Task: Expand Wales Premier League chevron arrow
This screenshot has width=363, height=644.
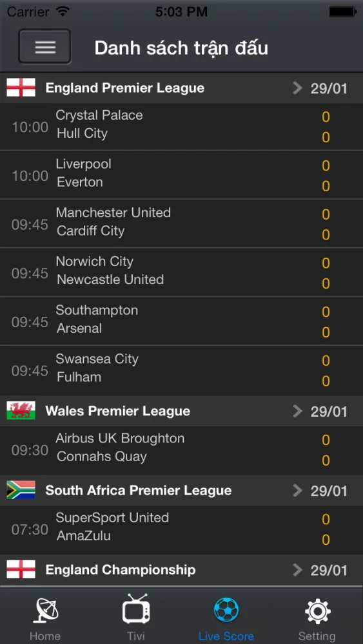Action: 297,411
